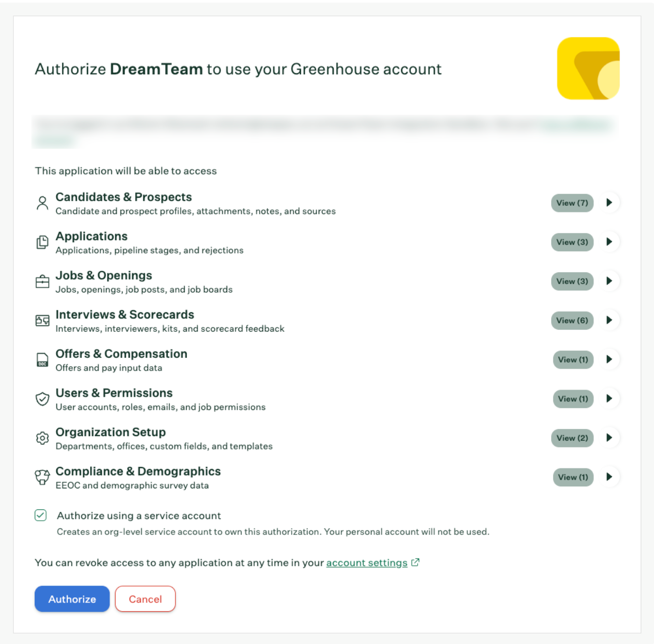Image resolution: width=654 pixels, height=644 pixels.
Task: Click View (6) for Interviews & Scorecards
Action: pyautogui.click(x=572, y=320)
